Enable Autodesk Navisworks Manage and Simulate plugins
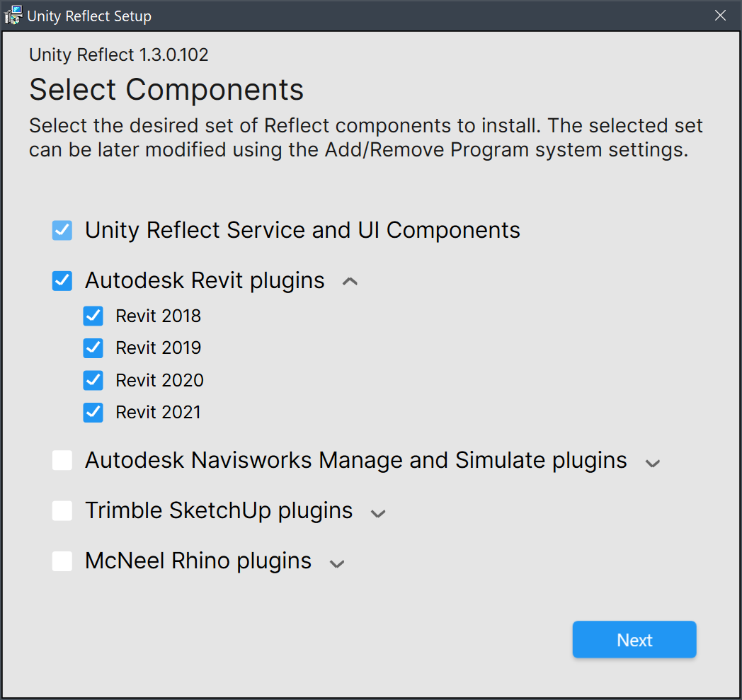The width and height of the screenshot is (742, 700). click(62, 459)
